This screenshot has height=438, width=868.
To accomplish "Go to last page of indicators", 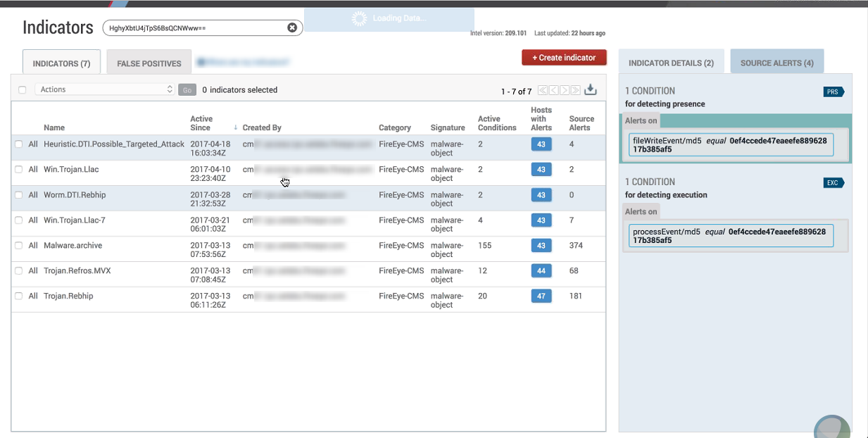I will (575, 90).
